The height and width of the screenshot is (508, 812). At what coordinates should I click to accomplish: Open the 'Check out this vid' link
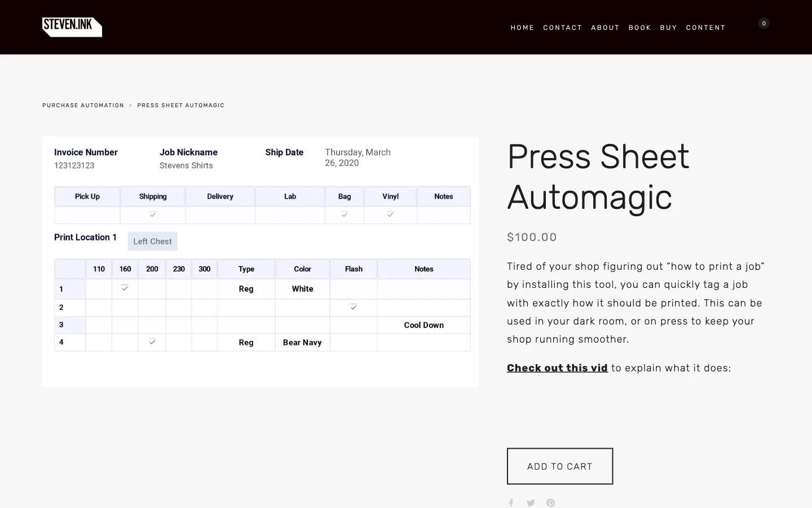[x=557, y=368]
